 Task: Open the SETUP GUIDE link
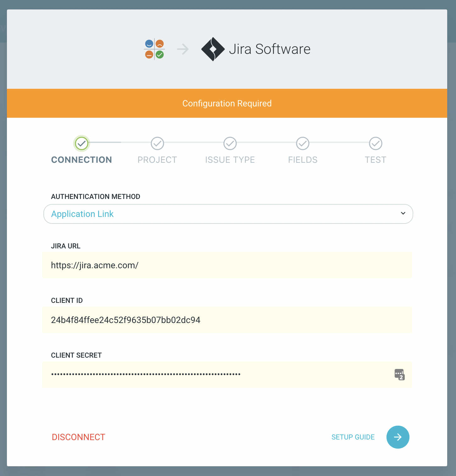point(353,437)
